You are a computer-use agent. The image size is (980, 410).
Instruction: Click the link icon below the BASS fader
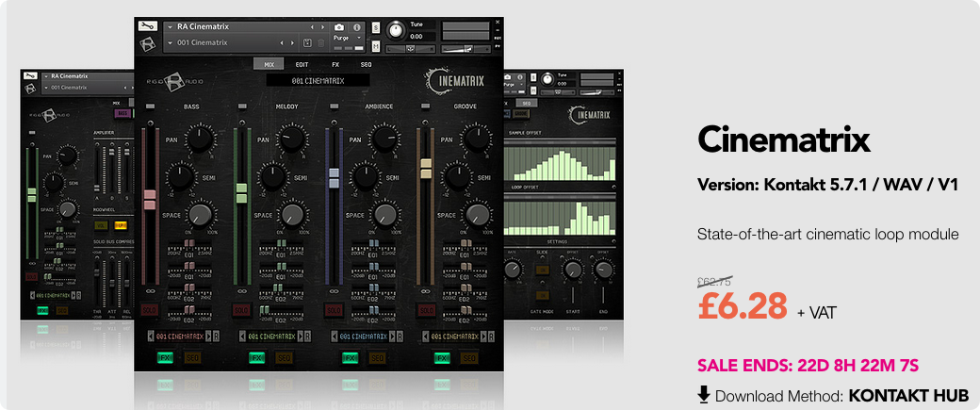pos(150,291)
